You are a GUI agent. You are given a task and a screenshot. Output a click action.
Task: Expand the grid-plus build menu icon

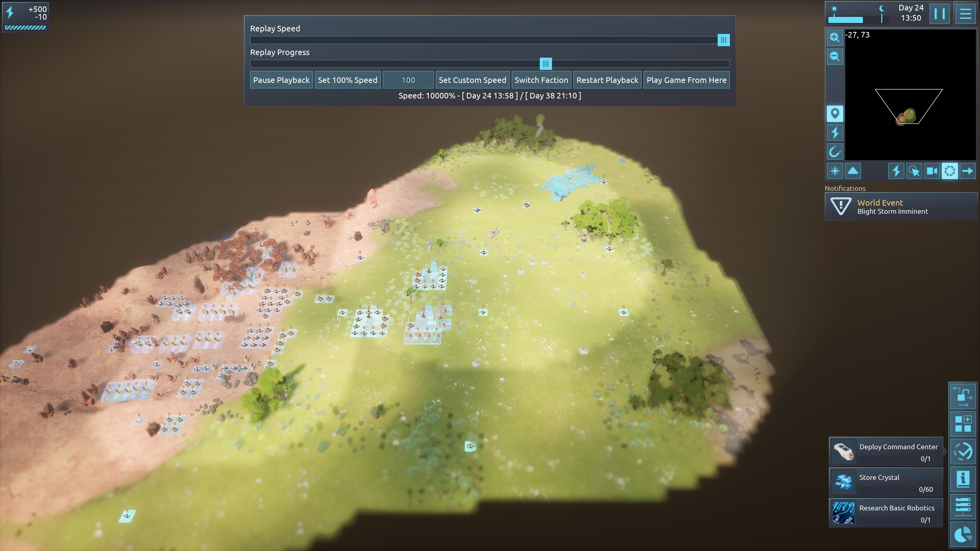(x=963, y=424)
